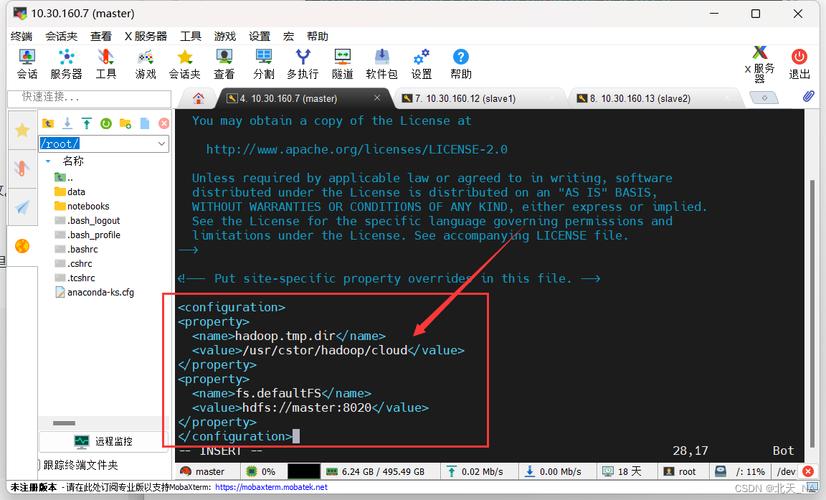Click the 查看 (View) toolbar icon
The image size is (826, 500).
pos(224,64)
